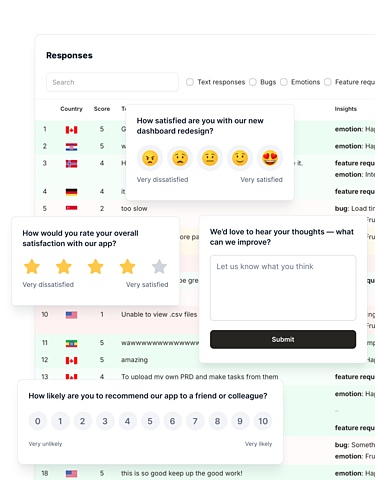Image resolution: width=375 pixels, height=480 pixels.
Task: Click the 'too slow' response text
Action: tap(134, 209)
